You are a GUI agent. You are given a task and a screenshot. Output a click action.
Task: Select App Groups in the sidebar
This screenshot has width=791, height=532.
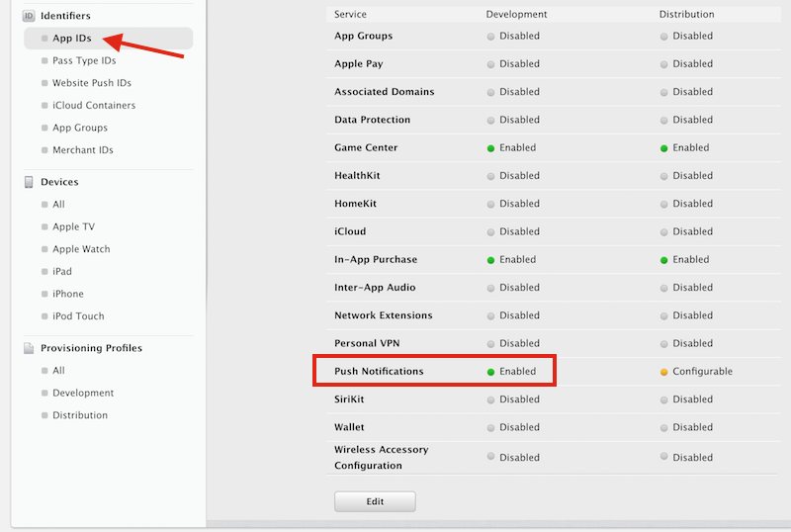pos(80,128)
